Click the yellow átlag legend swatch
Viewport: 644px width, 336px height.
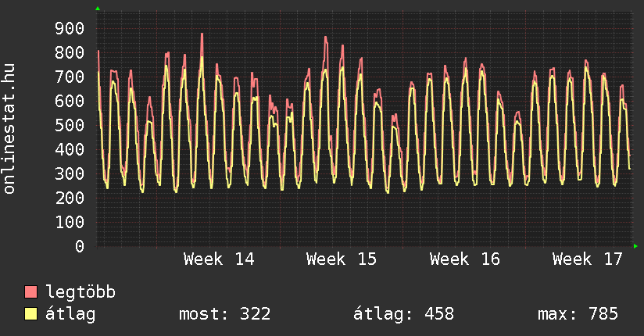pyautogui.click(x=31, y=314)
